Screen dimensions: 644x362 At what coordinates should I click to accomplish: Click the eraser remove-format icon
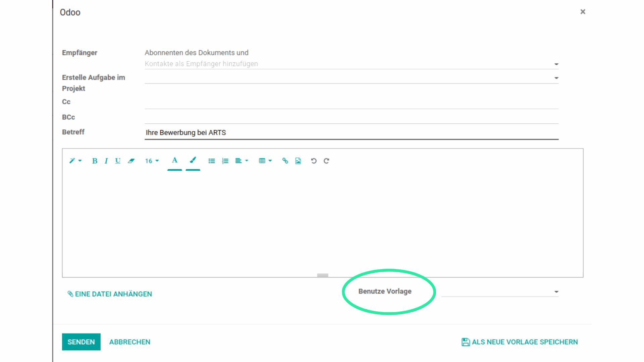131,161
